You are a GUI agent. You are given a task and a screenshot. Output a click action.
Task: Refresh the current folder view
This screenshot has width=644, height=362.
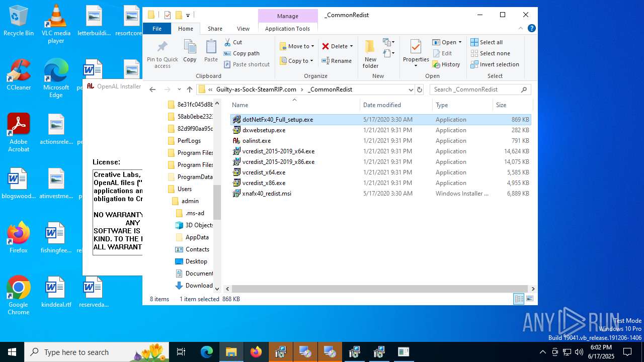(x=420, y=89)
